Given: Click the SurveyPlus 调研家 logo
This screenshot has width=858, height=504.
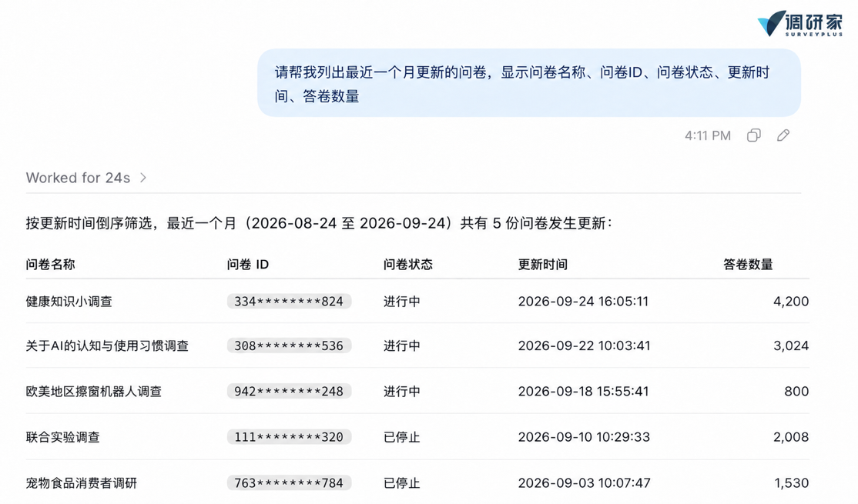Looking at the screenshot, I should pyautogui.click(x=800, y=23).
